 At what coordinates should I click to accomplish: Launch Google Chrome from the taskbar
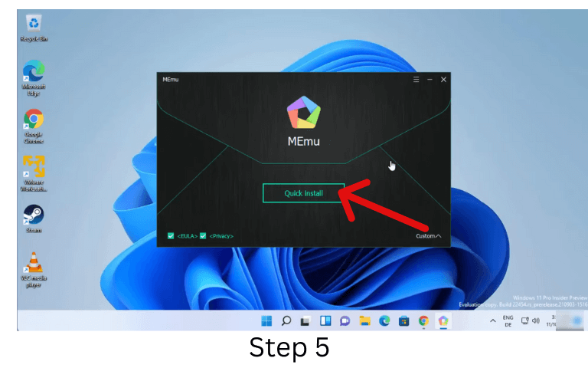pos(423,320)
